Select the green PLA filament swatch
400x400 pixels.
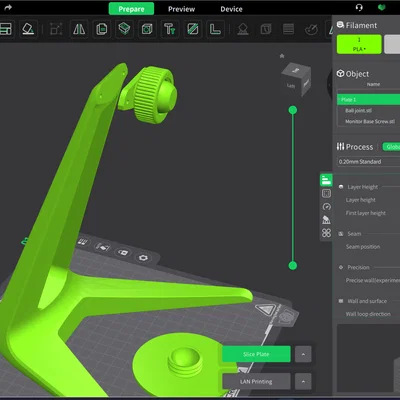[x=359, y=44]
